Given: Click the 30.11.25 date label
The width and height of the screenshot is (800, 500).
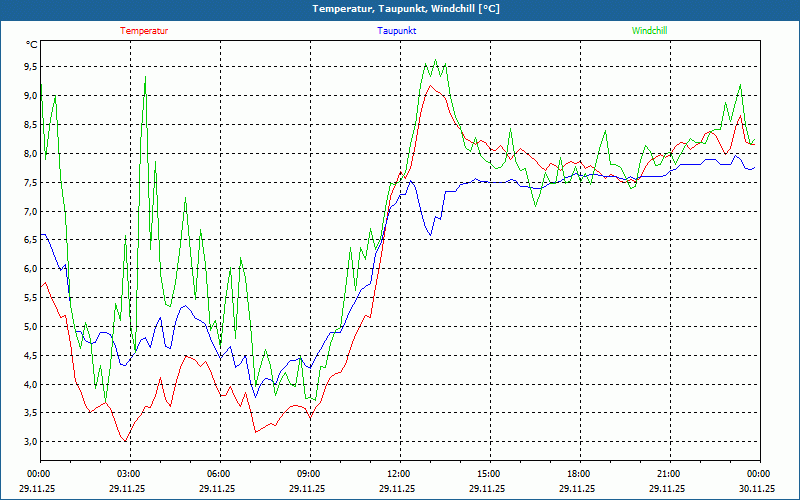Looking at the screenshot, I should click(x=757, y=489).
